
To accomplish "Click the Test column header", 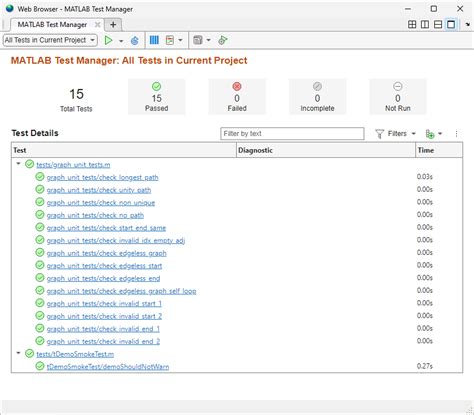I will pos(124,150).
